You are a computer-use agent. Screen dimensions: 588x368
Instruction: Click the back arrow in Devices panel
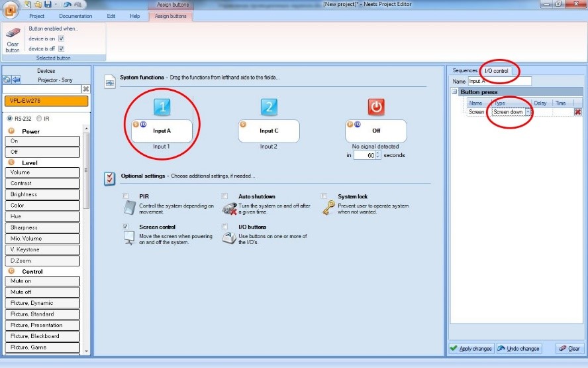point(17,80)
